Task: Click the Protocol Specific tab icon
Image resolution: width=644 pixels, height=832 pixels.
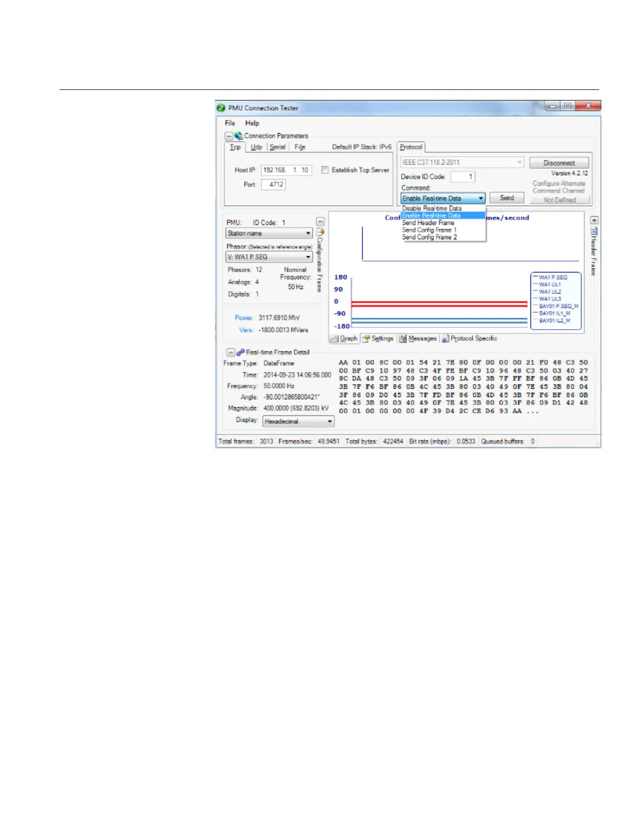Action: coord(445,339)
